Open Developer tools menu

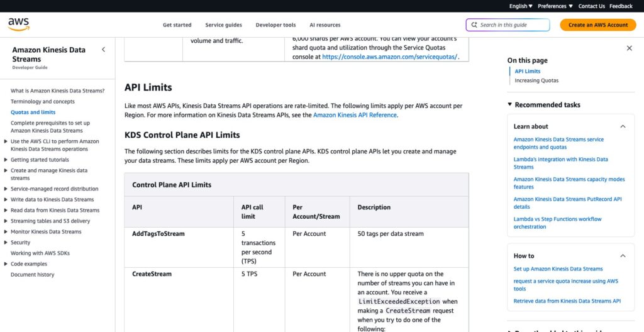[275, 25]
